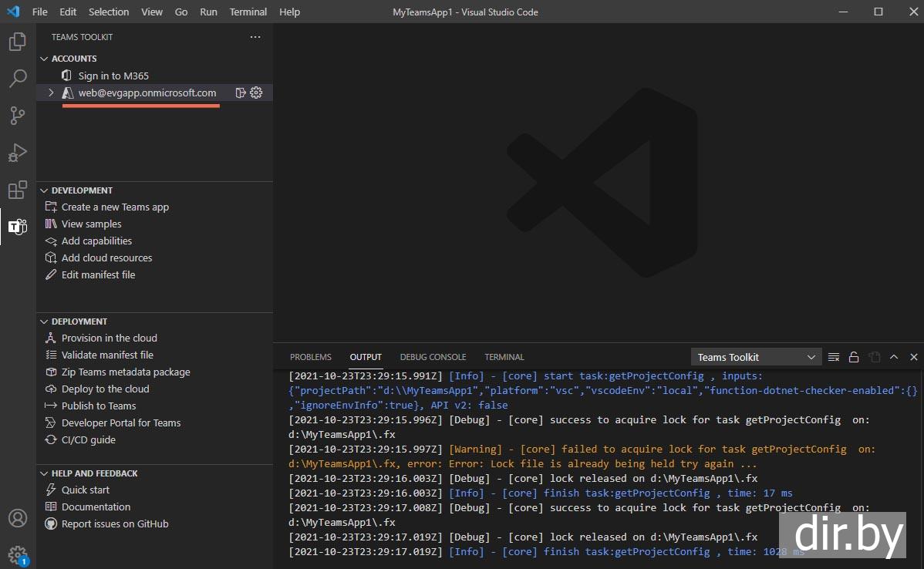Switch to the DEBUG CONSOLE tab

click(x=433, y=357)
